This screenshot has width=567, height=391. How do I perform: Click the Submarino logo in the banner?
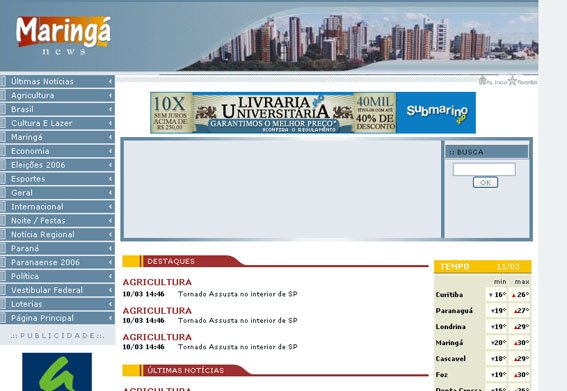pyautogui.click(x=436, y=113)
